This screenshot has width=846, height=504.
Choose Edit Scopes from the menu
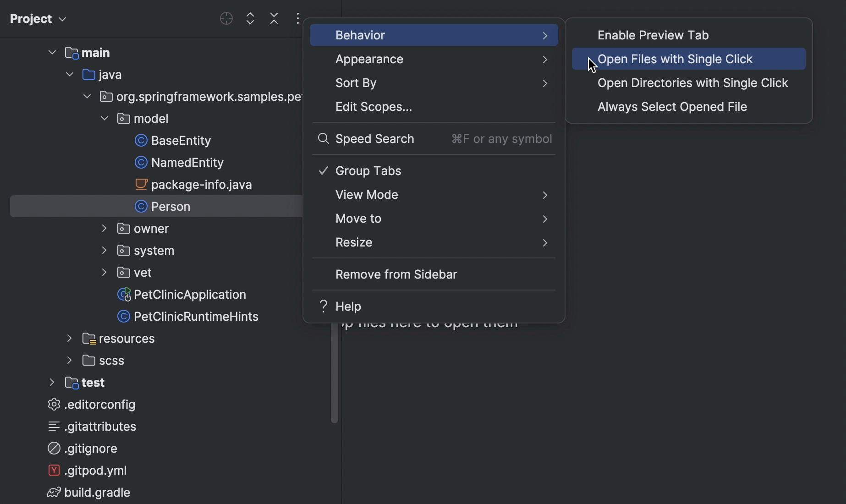[x=373, y=107]
